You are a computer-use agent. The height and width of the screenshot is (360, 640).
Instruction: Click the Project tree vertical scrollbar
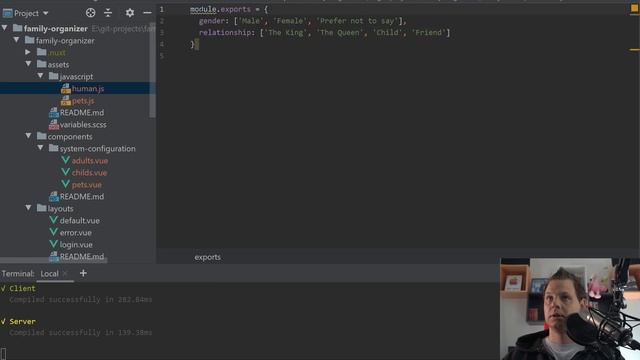pyautogui.click(x=152, y=70)
